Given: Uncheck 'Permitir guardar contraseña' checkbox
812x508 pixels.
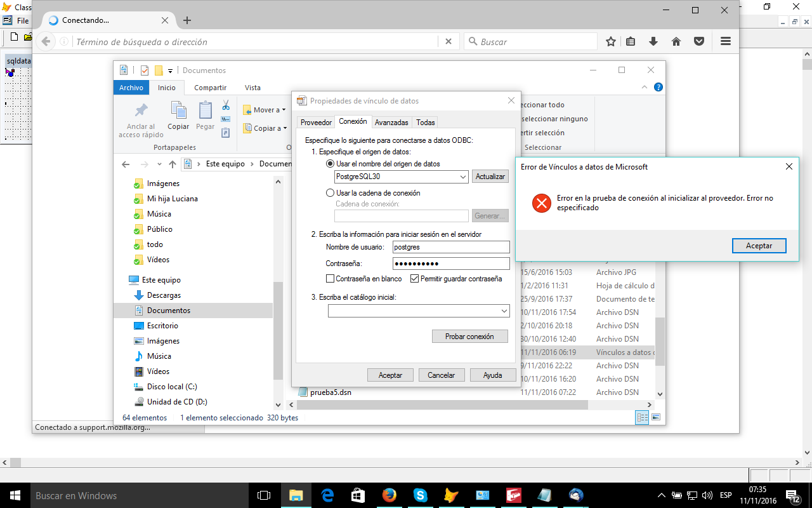Looking at the screenshot, I should click(415, 279).
